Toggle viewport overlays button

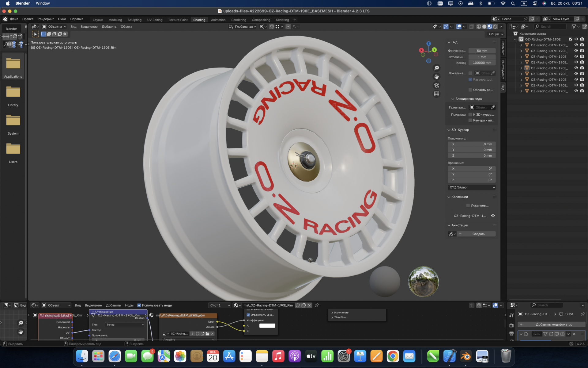pyautogui.click(x=459, y=27)
